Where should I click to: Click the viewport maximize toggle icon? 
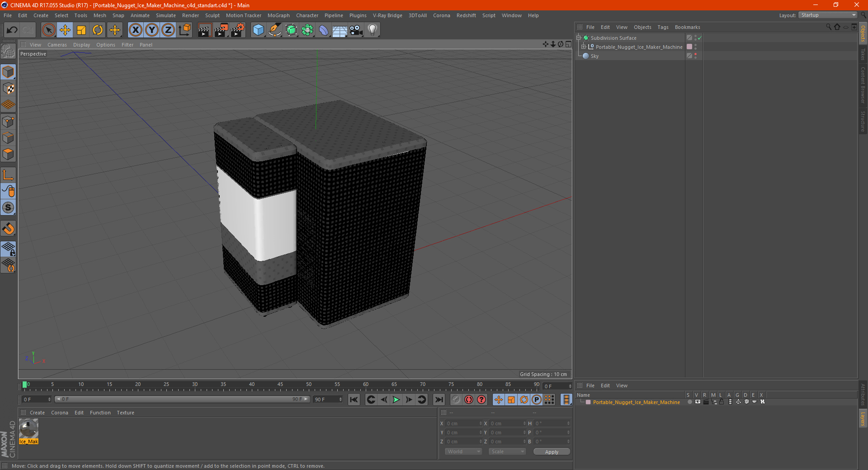pos(568,44)
